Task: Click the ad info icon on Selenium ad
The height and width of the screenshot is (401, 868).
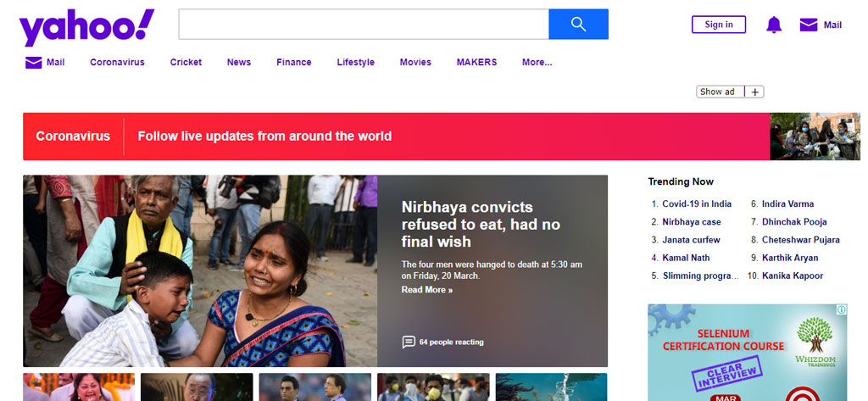Action: click(x=842, y=309)
